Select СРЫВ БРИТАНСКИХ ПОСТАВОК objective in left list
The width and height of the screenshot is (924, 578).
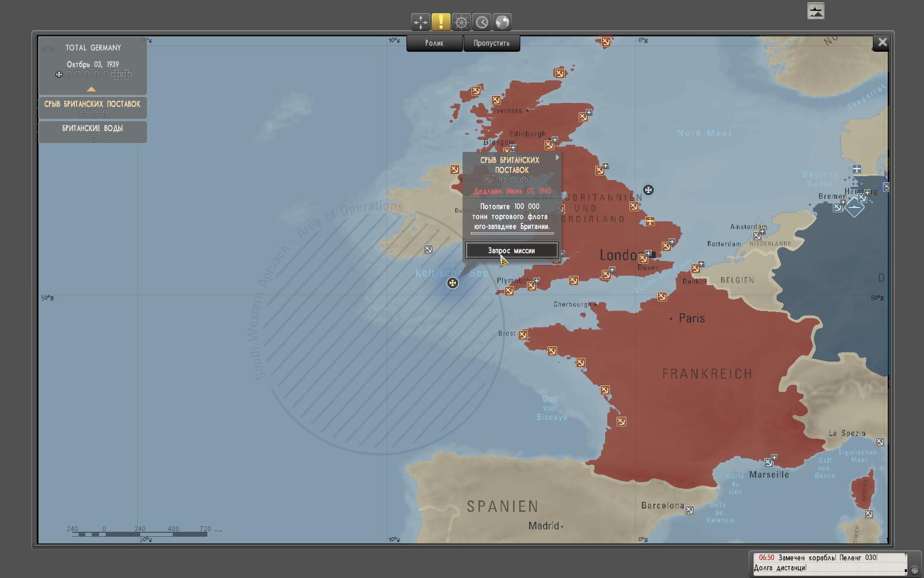click(x=92, y=107)
